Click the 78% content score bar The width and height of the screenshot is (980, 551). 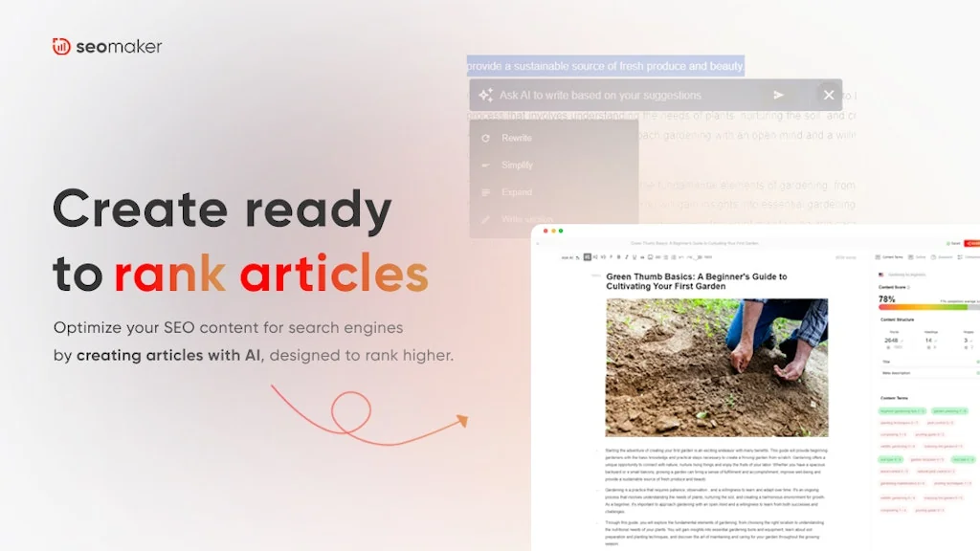point(929,307)
